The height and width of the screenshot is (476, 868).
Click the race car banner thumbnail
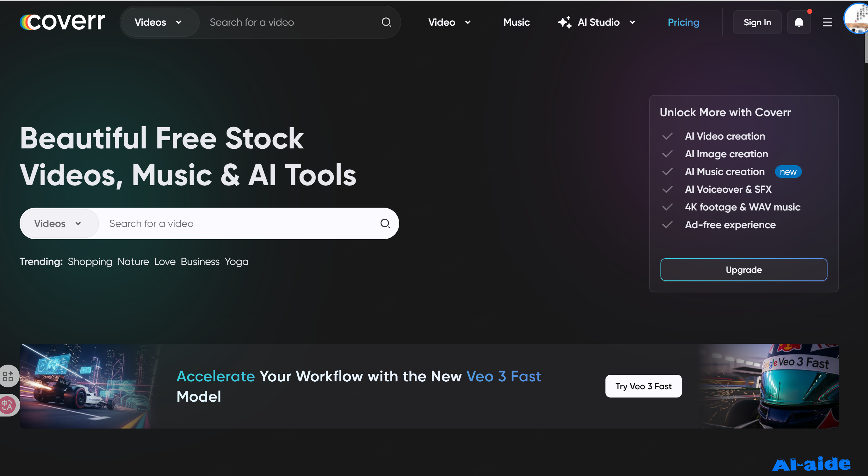(x=88, y=386)
